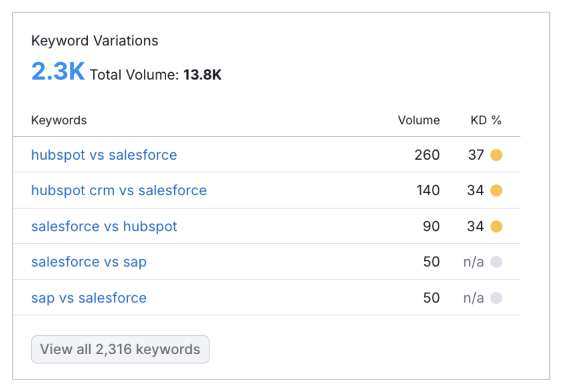Click the yellow KD dot for hubspot vs salesforce
Image resolution: width=564 pixels, height=392 pixels.
496,155
